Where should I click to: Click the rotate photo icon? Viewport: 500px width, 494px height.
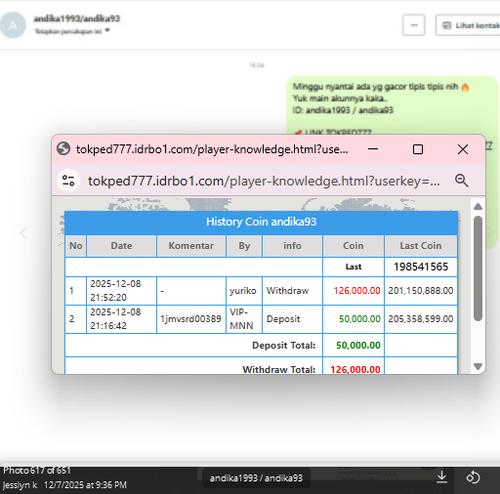click(x=473, y=477)
